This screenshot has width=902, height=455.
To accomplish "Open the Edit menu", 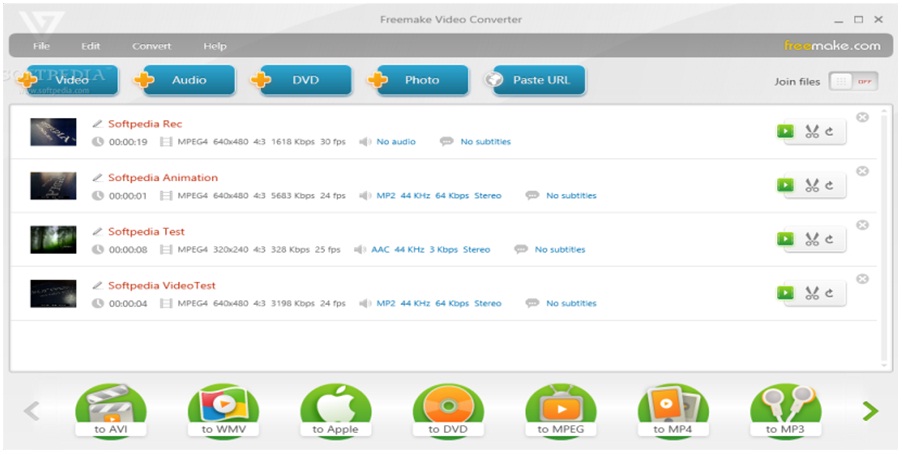I will point(90,46).
